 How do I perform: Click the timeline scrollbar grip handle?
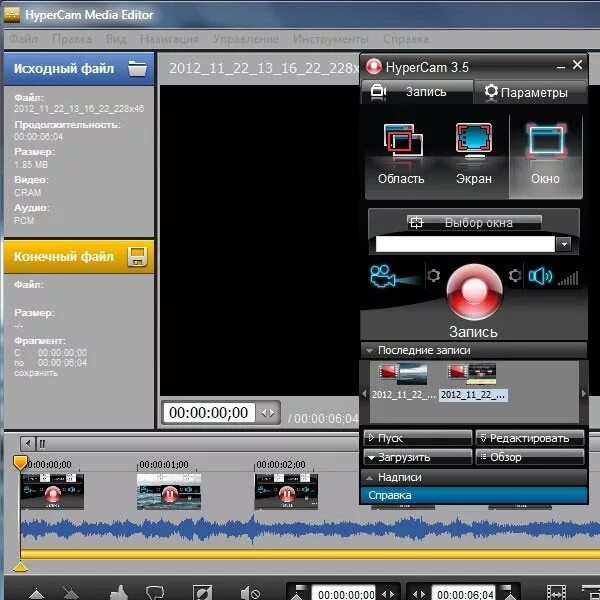[x=42, y=444]
